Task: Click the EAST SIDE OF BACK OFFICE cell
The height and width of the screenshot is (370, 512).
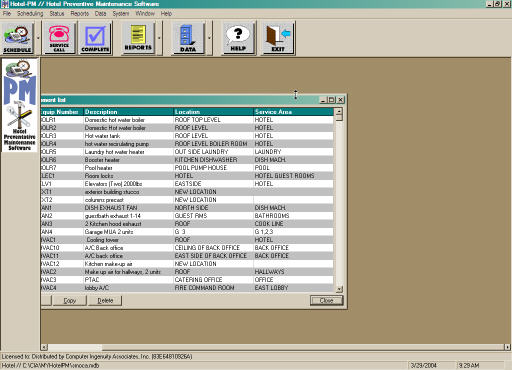Action: 213,256
